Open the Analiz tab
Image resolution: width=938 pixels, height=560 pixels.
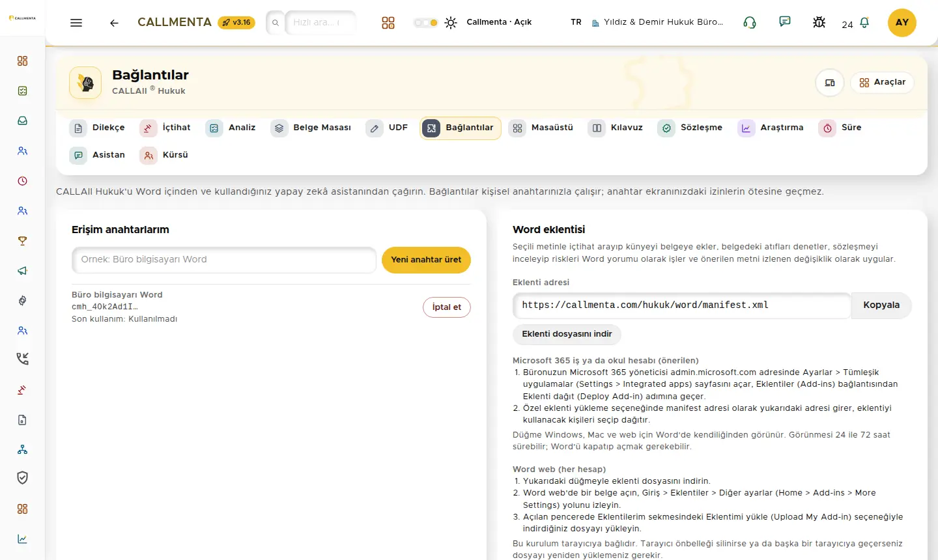click(231, 128)
